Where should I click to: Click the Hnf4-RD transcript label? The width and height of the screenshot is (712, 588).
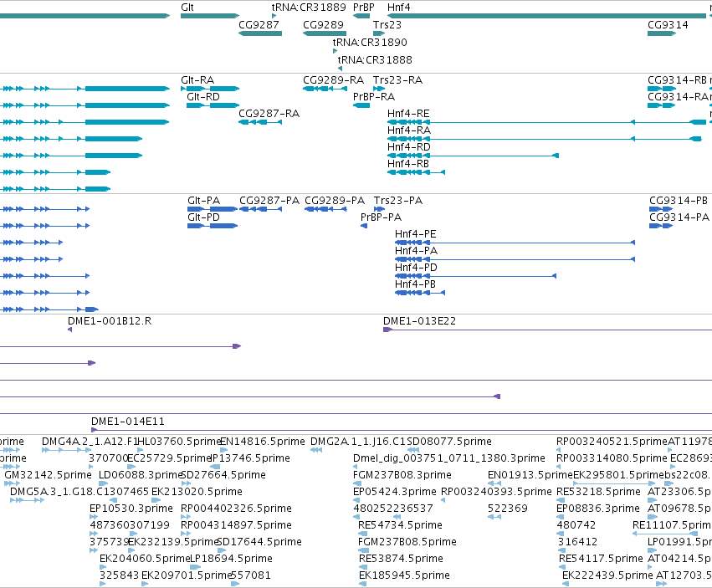[x=408, y=147]
